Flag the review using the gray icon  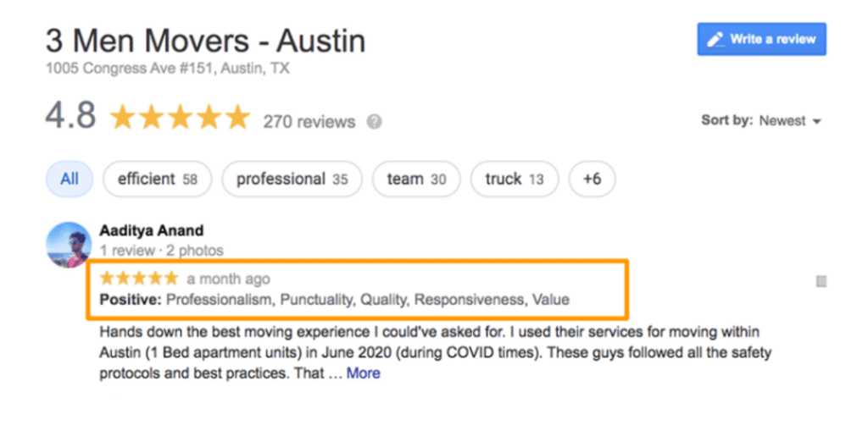point(821,282)
